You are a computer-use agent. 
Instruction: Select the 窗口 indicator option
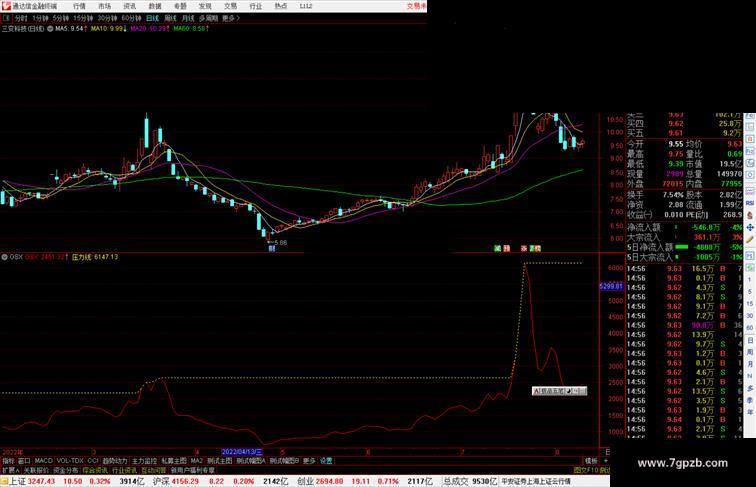coord(24,461)
